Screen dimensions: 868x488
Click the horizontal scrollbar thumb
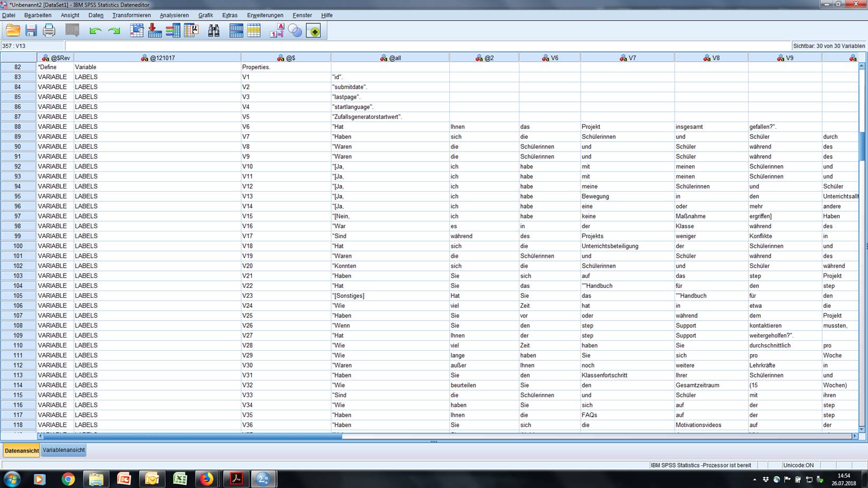pyautogui.click(x=192, y=436)
